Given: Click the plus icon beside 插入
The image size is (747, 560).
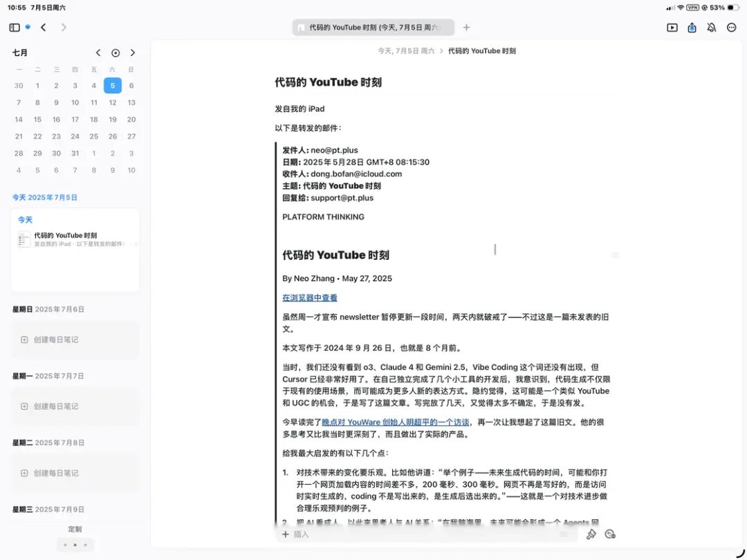Looking at the screenshot, I should pos(286,534).
